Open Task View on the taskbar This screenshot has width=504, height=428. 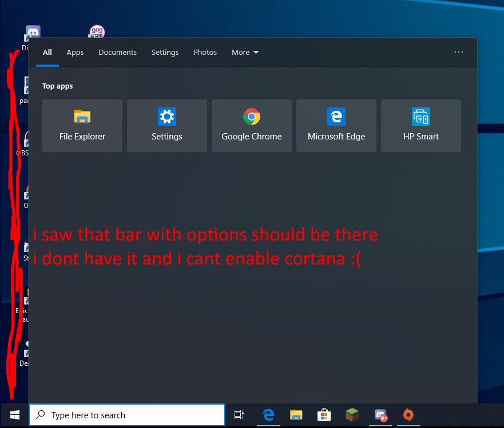point(239,415)
